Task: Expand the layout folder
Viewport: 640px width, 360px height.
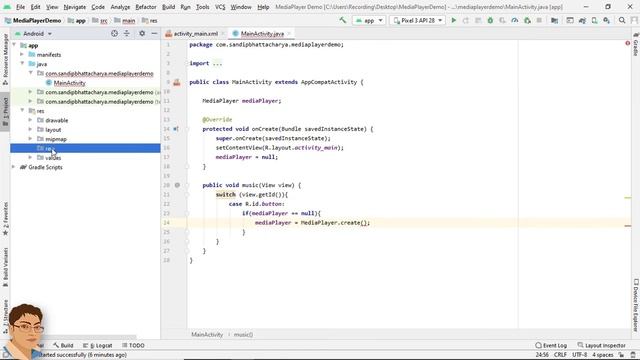Action: click(30, 129)
